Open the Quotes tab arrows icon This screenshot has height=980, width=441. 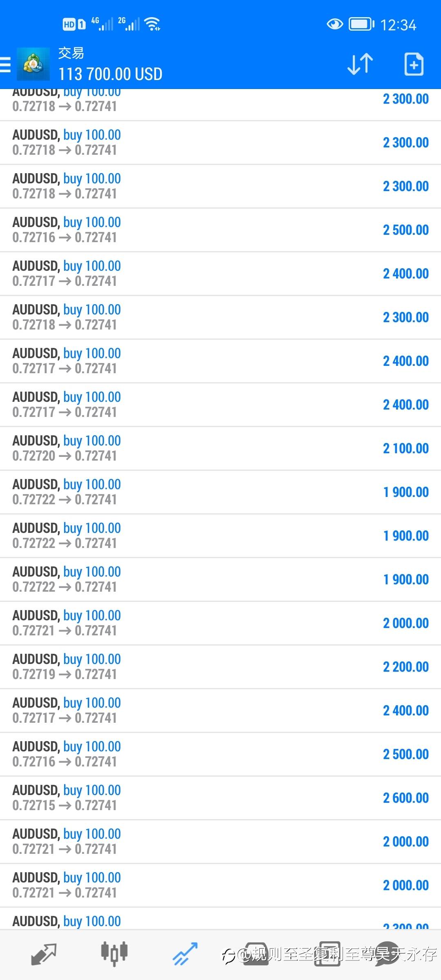pyautogui.click(x=44, y=954)
